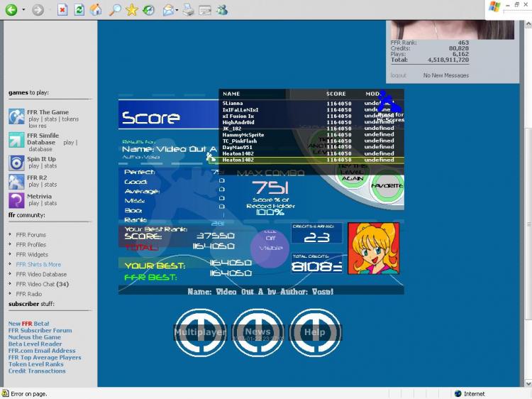This screenshot has width=532, height=399.
Task: Click the Help round button
Action: 315,332
